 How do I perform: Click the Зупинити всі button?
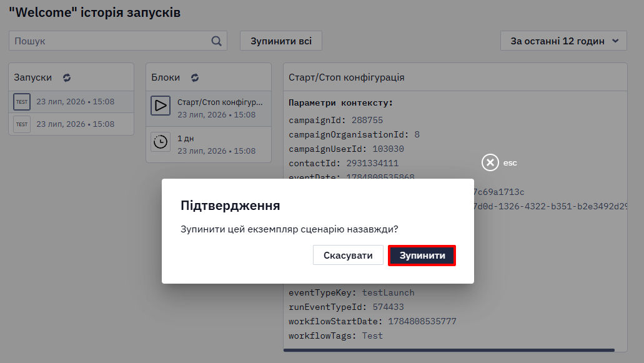(x=281, y=41)
